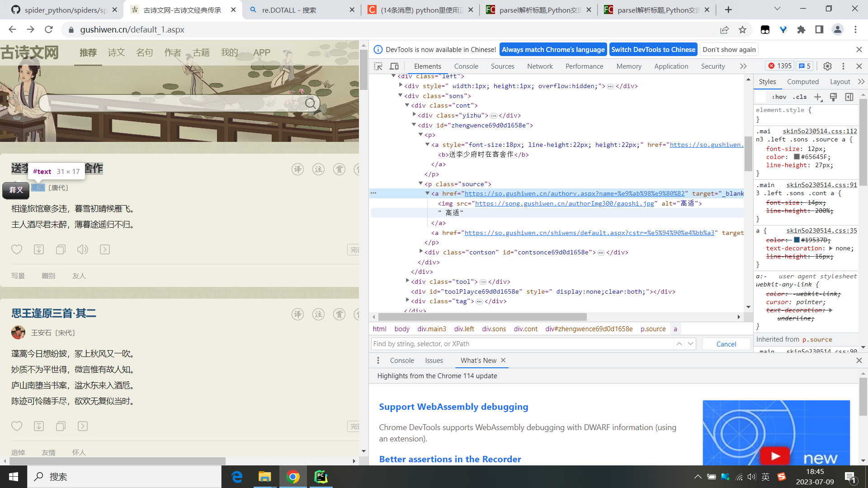Viewport: 868px width, 488px height.
Task: Click the 译 translation icon of first poem
Action: pyautogui.click(x=297, y=169)
